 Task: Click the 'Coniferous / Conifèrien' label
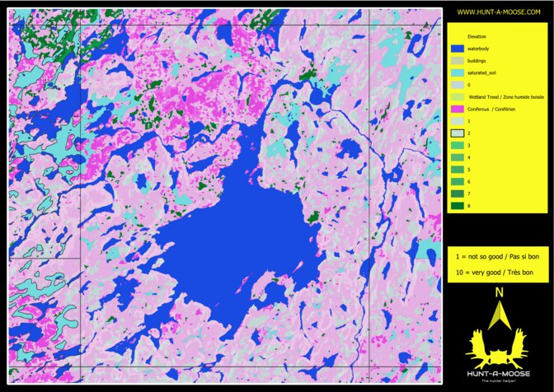pos(491,109)
